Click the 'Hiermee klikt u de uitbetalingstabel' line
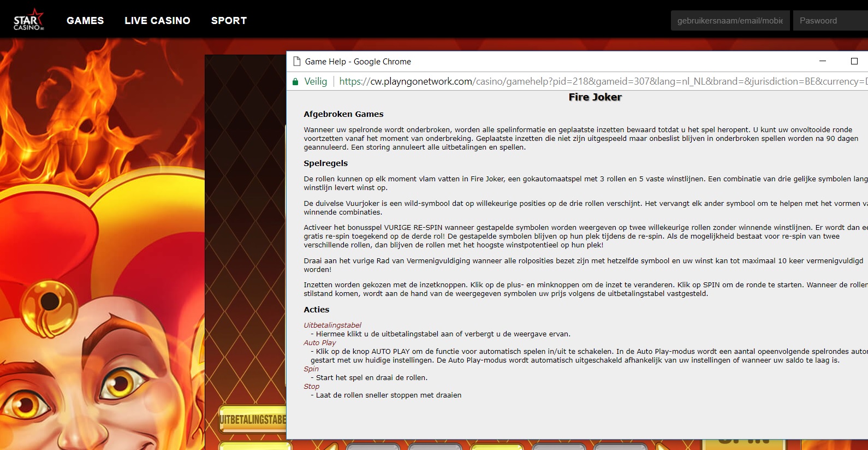Screen dimensions: 868x450 tap(441, 334)
